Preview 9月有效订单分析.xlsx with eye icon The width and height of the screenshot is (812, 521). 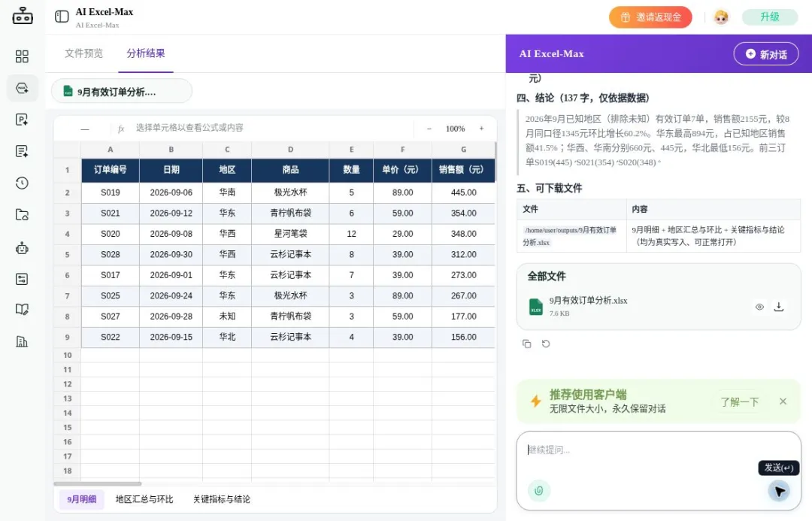(x=759, y=307)
